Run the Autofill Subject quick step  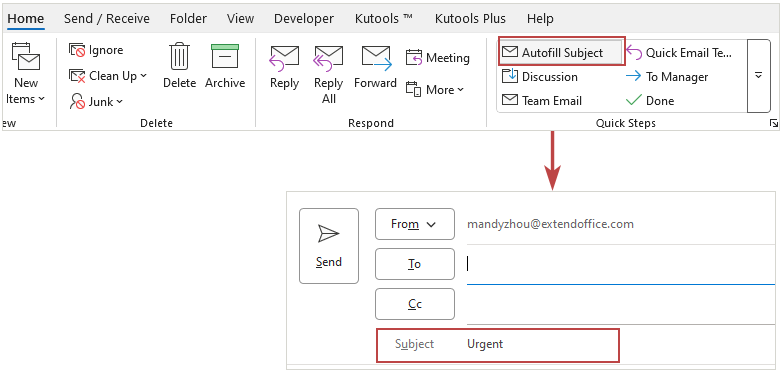pos(562,52)
